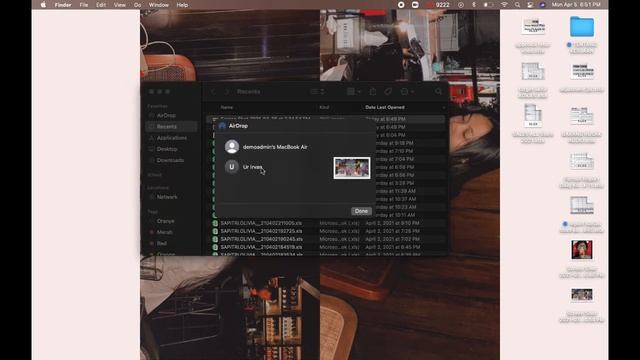Open Control Center in menu bar
This screenshot has width=640, height=360.
point(530,5)
